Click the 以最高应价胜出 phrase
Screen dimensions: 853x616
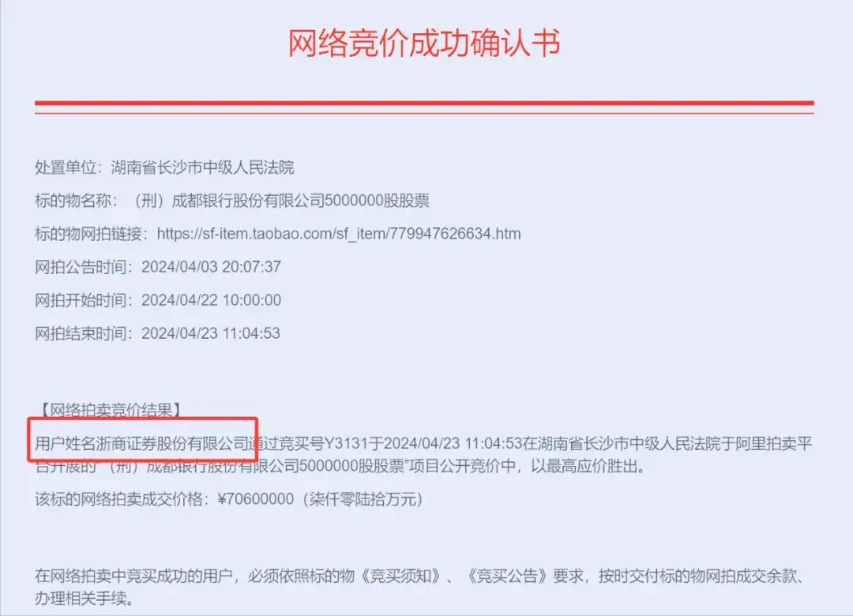click(583, 466)
